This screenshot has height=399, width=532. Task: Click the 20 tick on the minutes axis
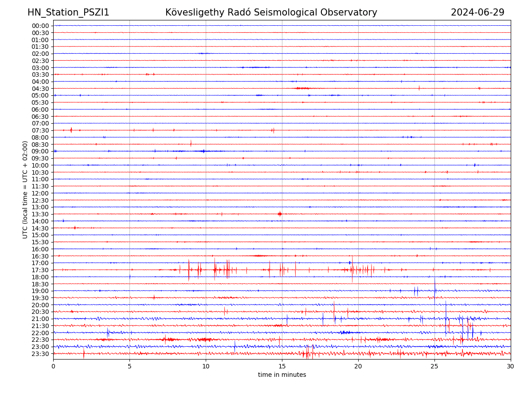coord(358,367)
